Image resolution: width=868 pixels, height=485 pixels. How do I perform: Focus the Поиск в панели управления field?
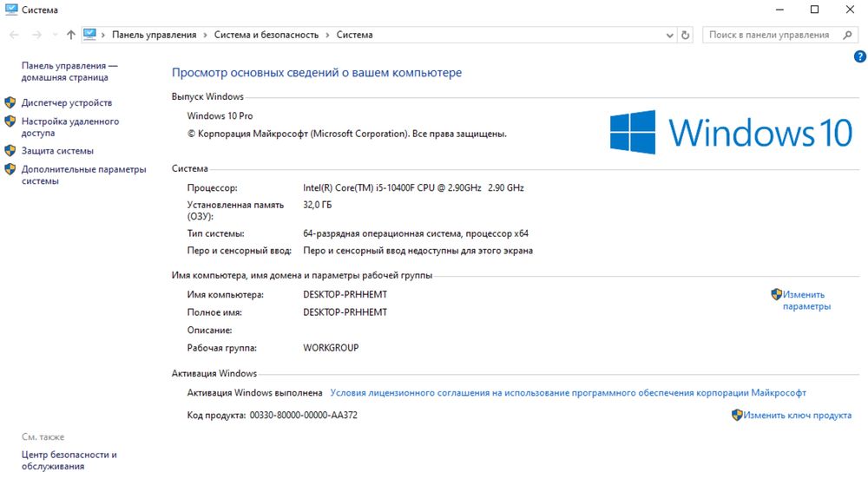pos(768,36)
